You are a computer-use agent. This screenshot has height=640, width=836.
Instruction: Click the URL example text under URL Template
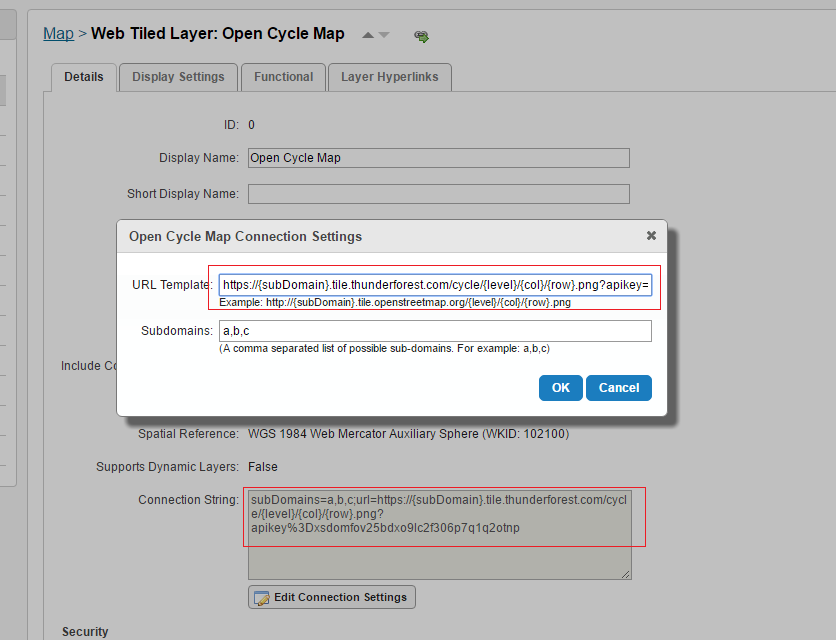395,302
